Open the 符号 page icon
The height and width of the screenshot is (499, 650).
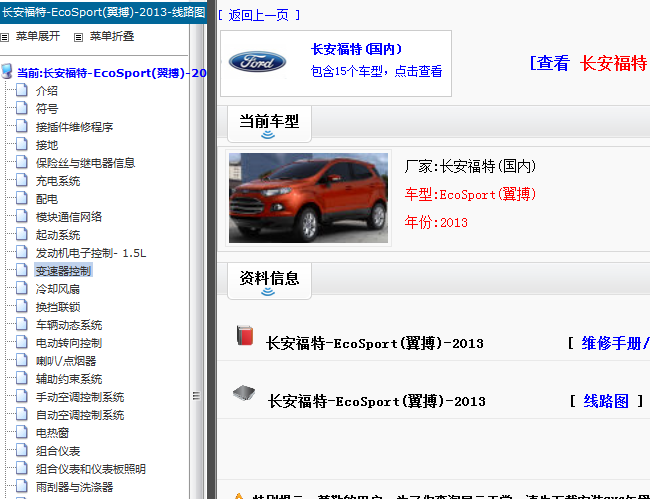click(22, 108)
